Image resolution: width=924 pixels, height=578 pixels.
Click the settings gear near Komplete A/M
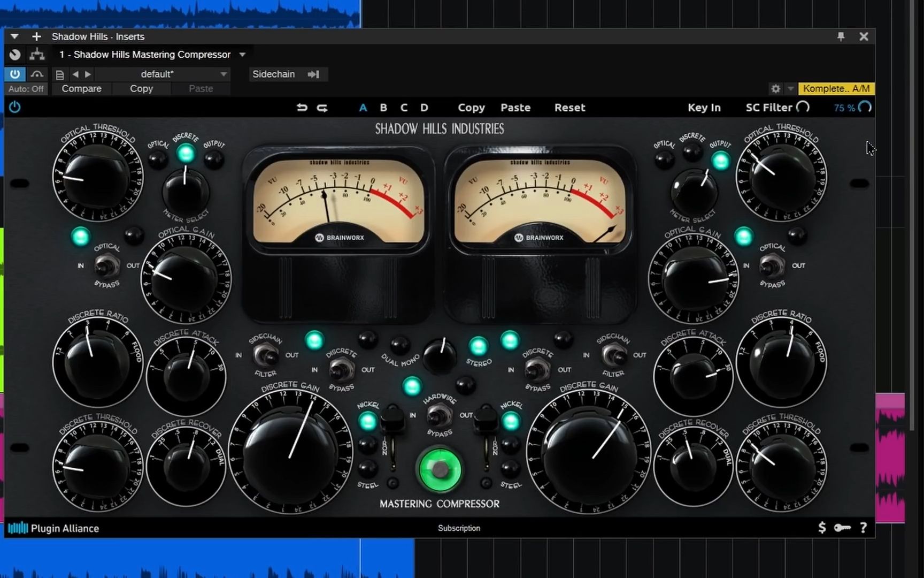tap(776, 88)
